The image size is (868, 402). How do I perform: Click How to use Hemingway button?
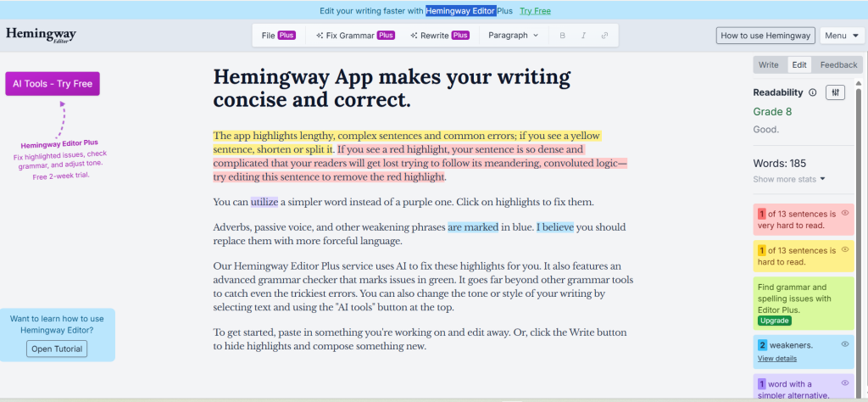[765, 36]
